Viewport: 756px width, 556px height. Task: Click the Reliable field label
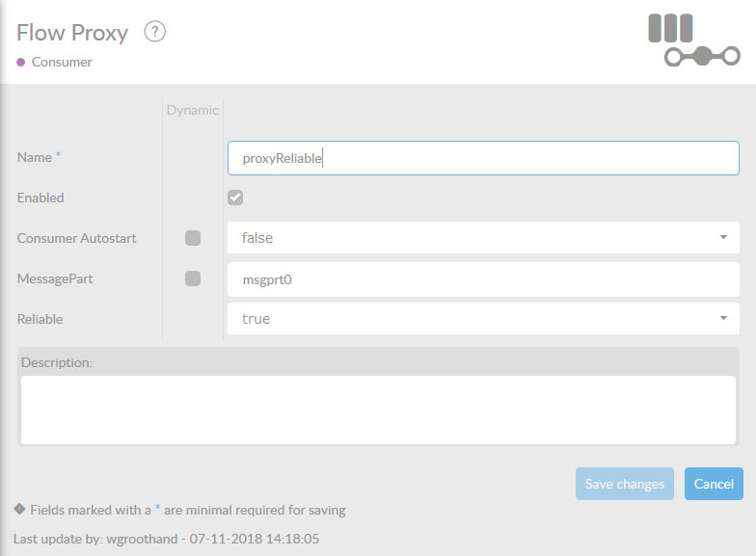click(x=40, y=318)
